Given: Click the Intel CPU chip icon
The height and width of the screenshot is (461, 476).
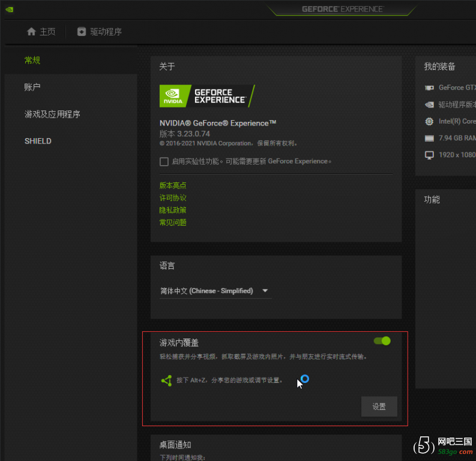Looking at the screenshot, I should pyautogui.click(x=429, y=121).
